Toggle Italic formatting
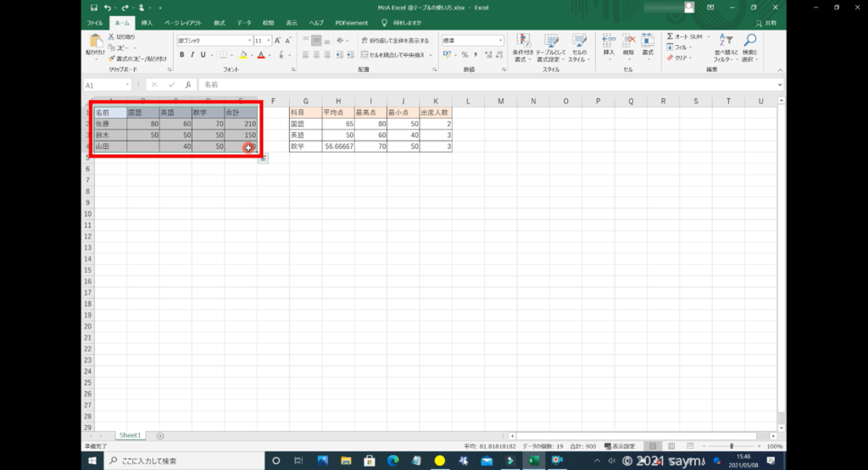The height and width of the screenshot is (470, 868). [x=192, y=55]
